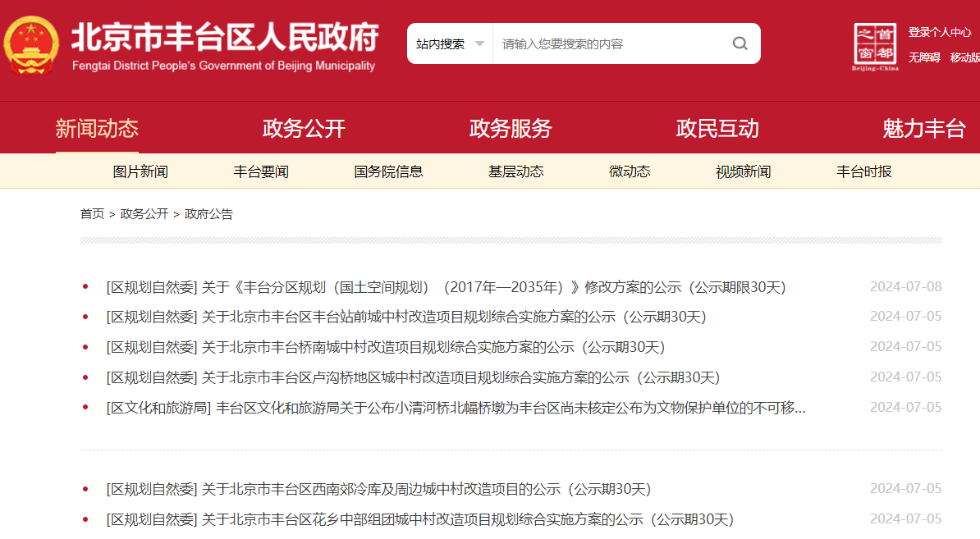Viewport: 980px width, 539px height.
Task: Click the 无障碍 accessibility link
Action: [924, 57]
